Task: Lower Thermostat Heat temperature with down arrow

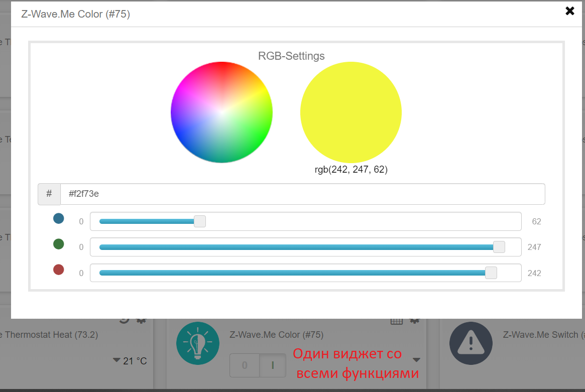Action: pos(116,360)
